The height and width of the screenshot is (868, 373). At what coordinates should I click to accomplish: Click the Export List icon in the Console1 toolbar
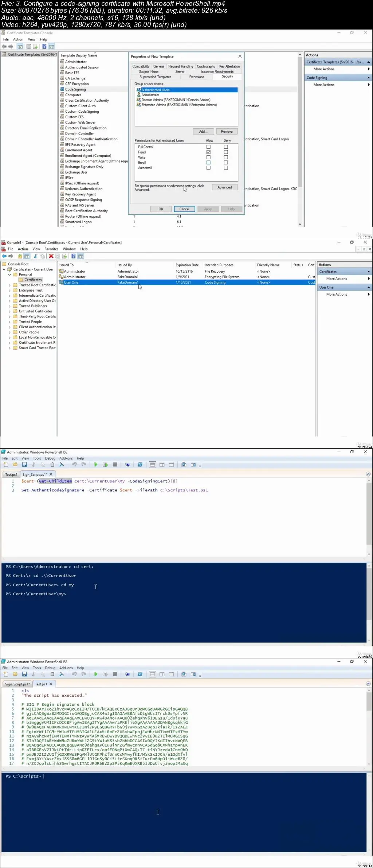pos(65,256)
